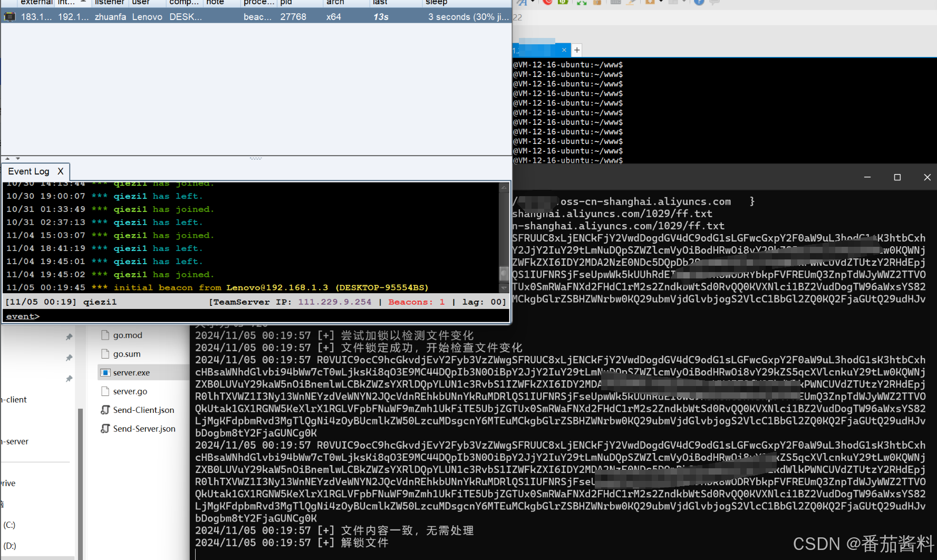Click the green icon in SSH toolbar

point(563,2)
